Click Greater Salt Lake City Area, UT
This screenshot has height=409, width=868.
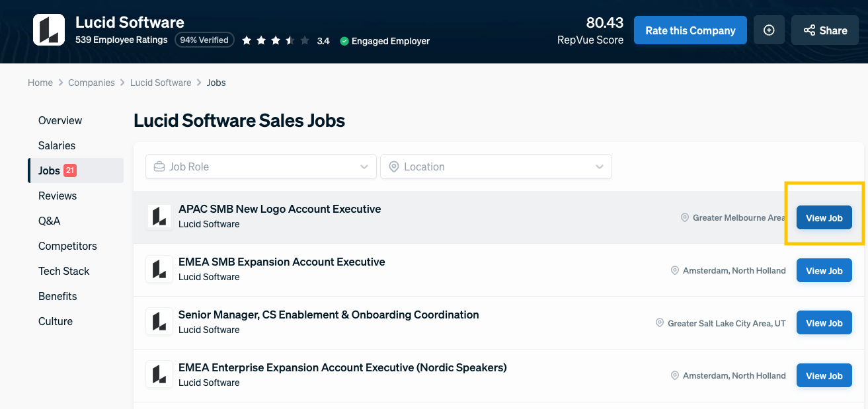(727, 324)
